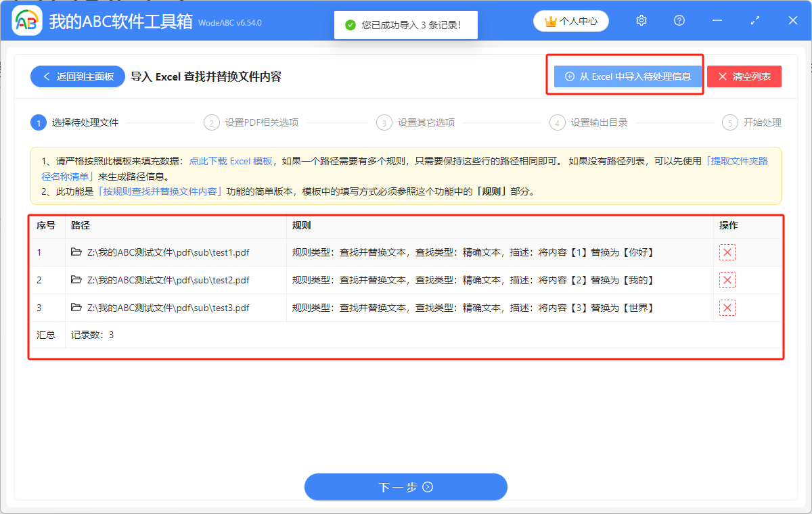
Task: Delete row 3 test3.pdf record
Action: (x=727, y=308)
